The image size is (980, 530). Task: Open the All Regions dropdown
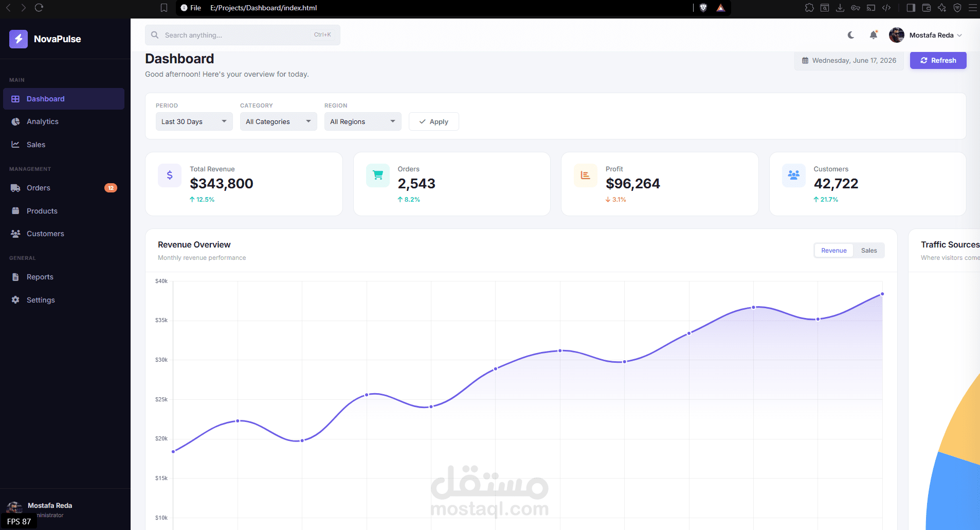click(362, 121)
